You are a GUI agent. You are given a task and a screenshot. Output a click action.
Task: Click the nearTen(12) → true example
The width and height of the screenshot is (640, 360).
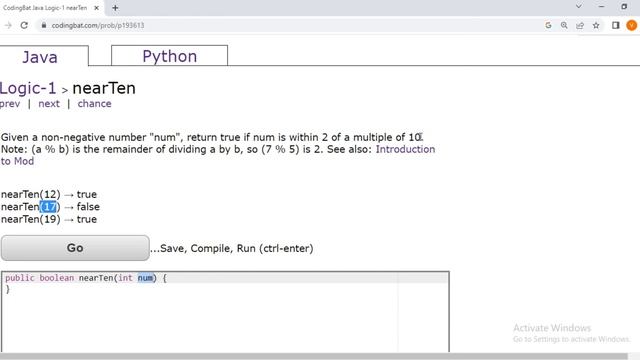coord(49,194)
